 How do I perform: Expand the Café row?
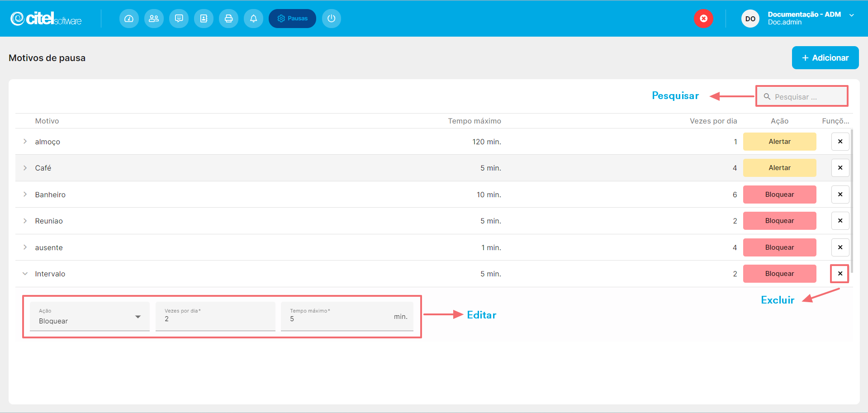tap(25, 168)
